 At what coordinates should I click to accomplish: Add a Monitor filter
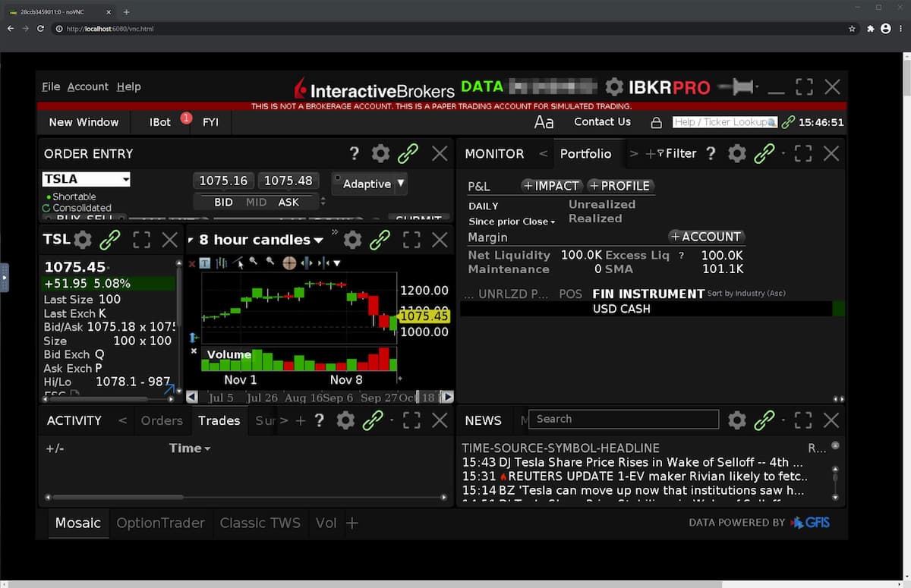pyautogui.click(x=671, y=154)
